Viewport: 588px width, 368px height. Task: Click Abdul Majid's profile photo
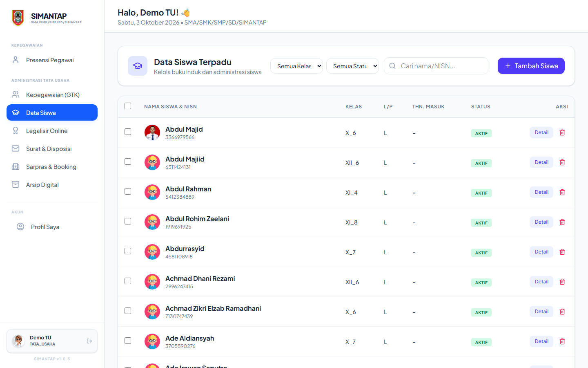click(x=152, y=132)
